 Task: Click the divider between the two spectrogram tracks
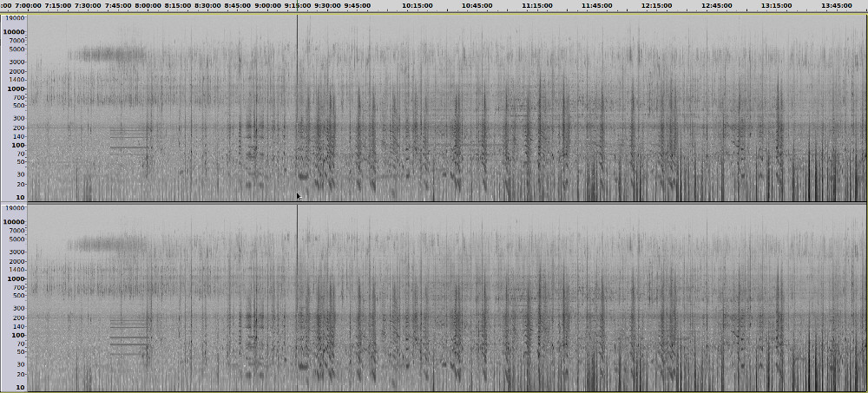(434, 203)
